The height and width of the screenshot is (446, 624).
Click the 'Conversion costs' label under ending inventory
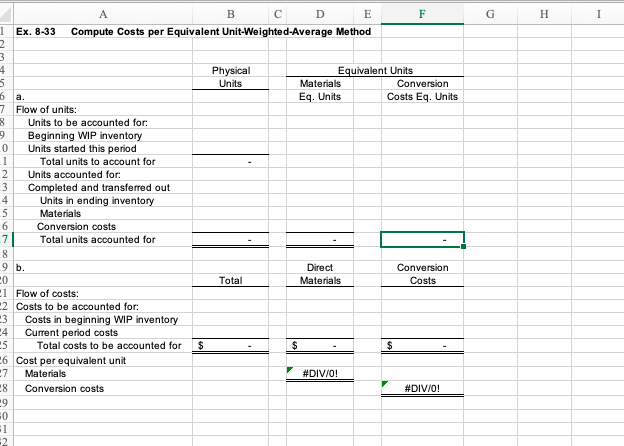76,226
